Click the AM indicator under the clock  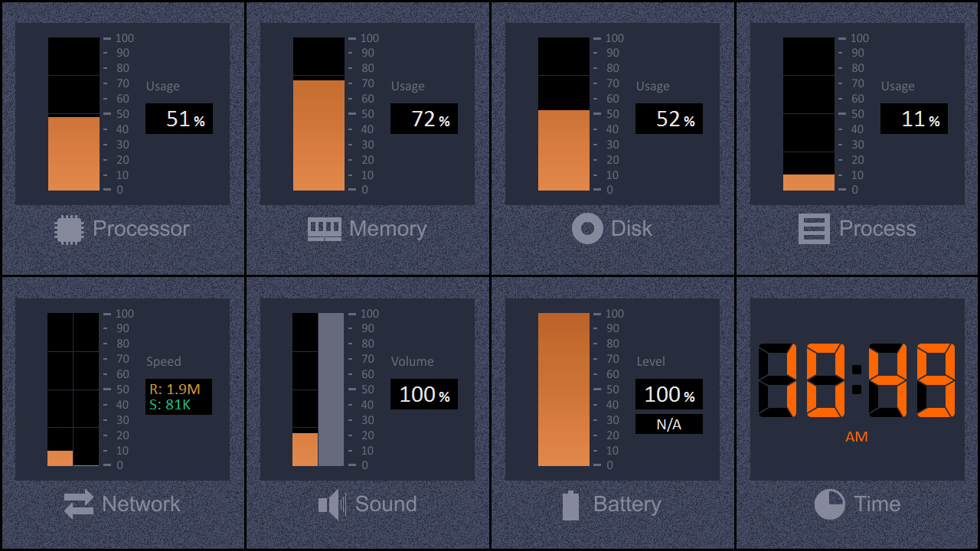click(x=857, y=437)
